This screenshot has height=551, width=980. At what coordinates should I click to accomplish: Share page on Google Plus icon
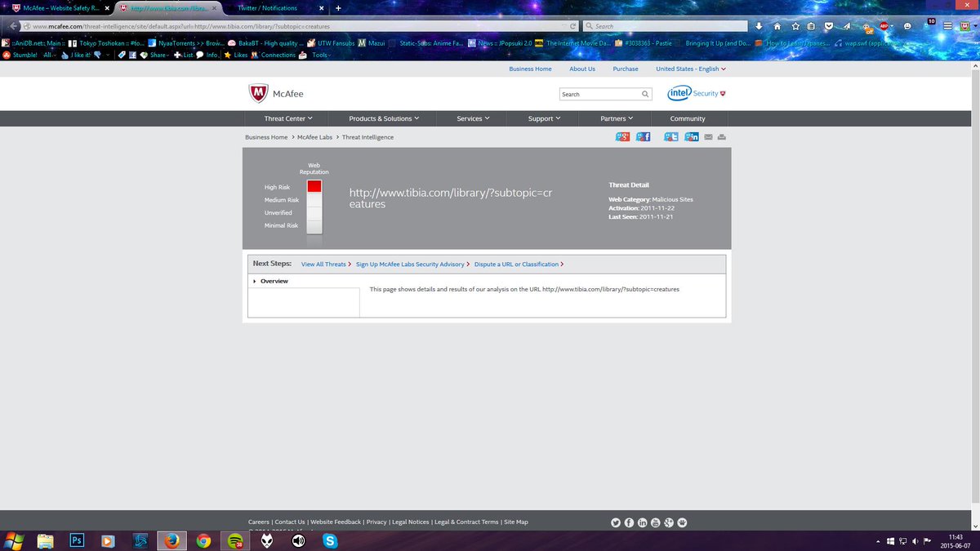622,136
